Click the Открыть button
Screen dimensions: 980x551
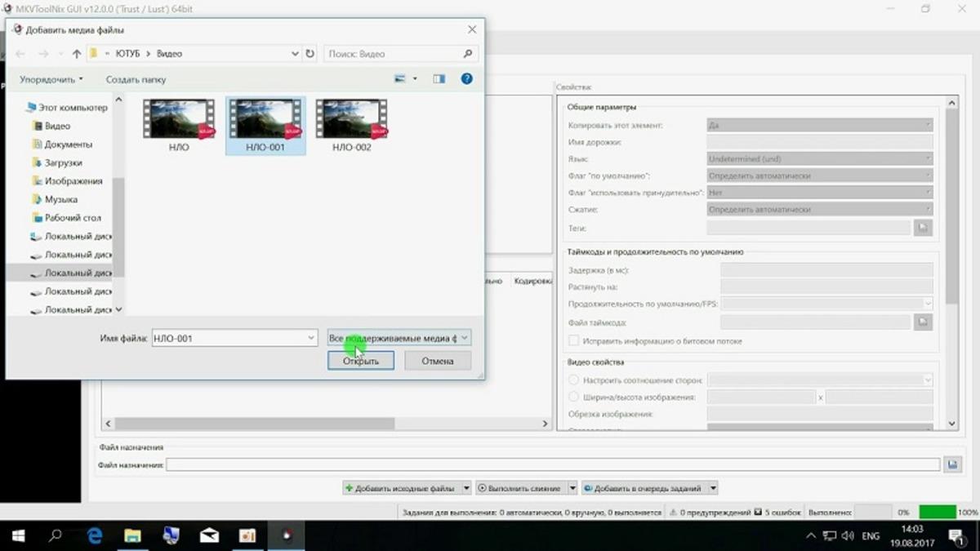(360, 361)
